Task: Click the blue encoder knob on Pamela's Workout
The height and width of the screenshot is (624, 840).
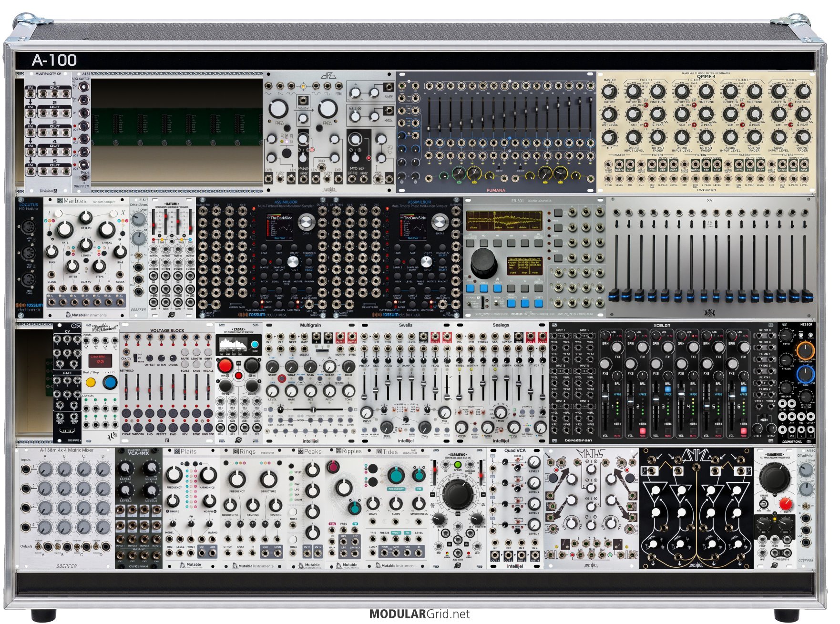Action: pyautogui.click(x=110, y=382)
